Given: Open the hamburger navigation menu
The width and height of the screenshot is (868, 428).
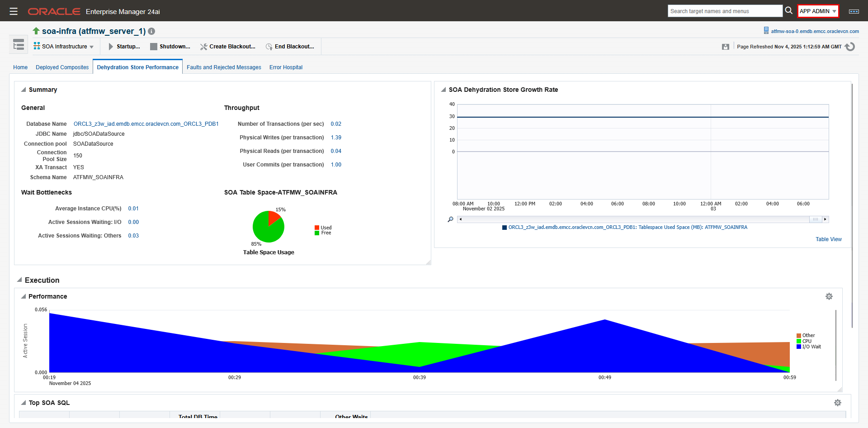Looking at the screenshot, I should (14, 11).
